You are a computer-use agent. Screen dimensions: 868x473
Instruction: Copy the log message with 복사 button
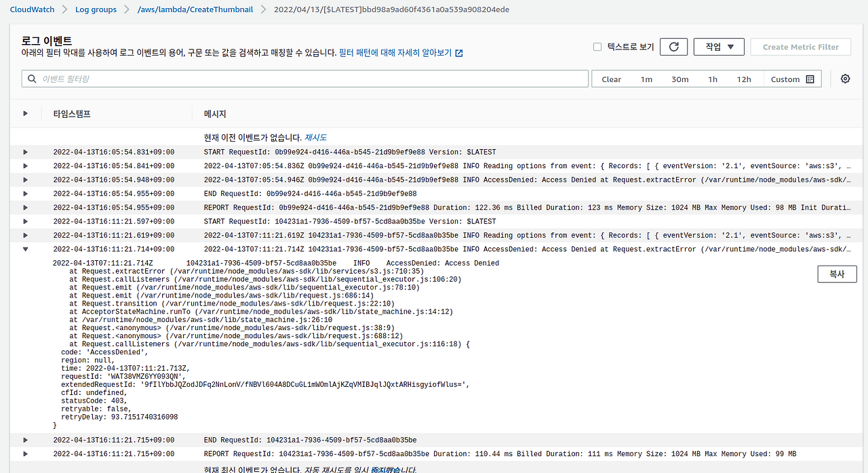(837, 274)
